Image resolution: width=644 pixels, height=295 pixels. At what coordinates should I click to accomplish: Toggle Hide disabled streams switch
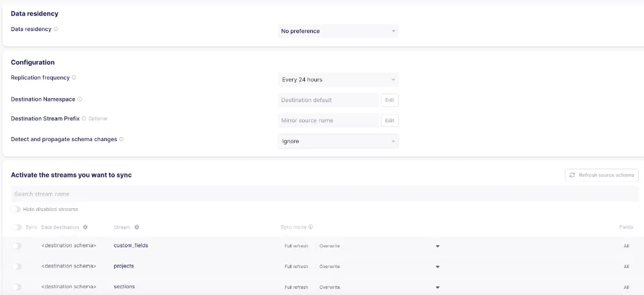pyautogui.click(x=16, y=210)
